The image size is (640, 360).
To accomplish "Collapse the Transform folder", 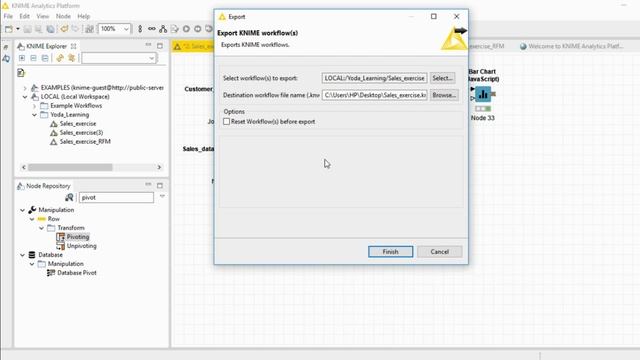I will 41,228.
